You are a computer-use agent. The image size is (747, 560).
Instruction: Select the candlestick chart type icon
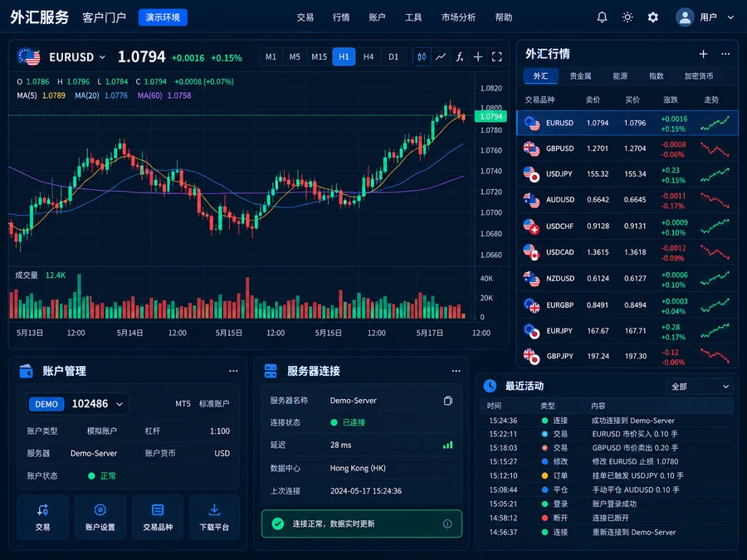422,56
